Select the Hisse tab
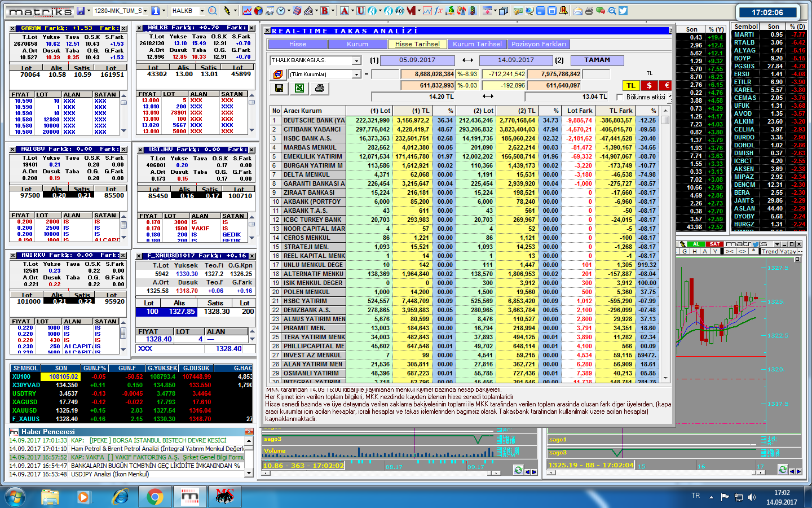The height and width of the screenshot is (508, 812). point(298,44)
